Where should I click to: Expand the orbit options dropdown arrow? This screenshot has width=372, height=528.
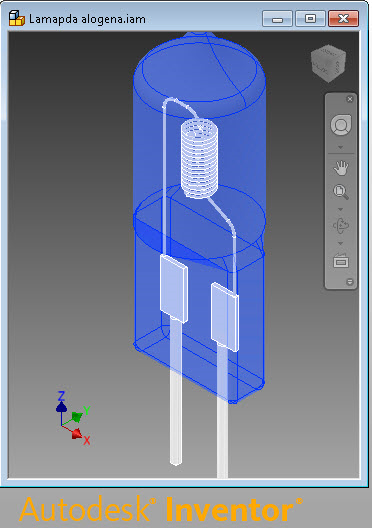(x=340, y=243)
